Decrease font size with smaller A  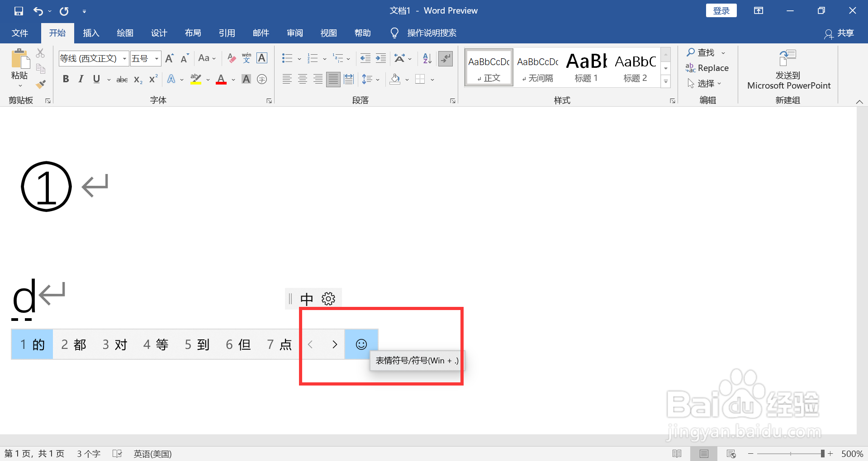coord(185,58)
